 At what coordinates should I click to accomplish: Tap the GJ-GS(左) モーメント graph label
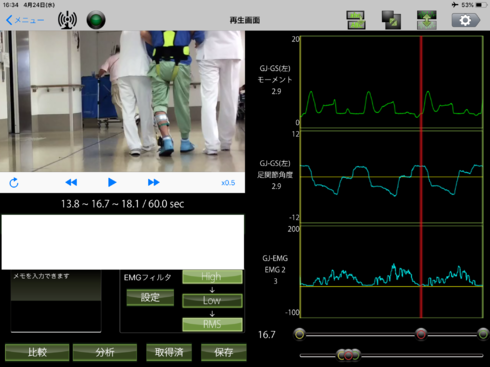point(275,80)
